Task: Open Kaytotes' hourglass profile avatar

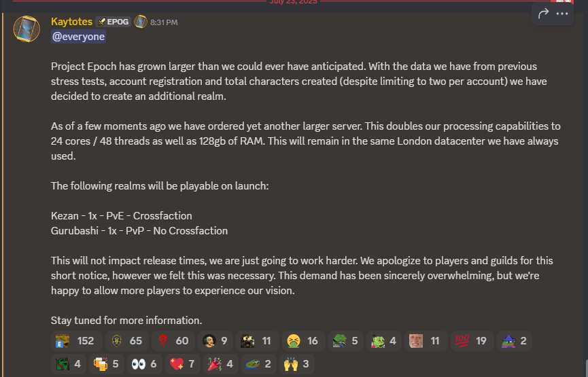Action: click(27, 29)
